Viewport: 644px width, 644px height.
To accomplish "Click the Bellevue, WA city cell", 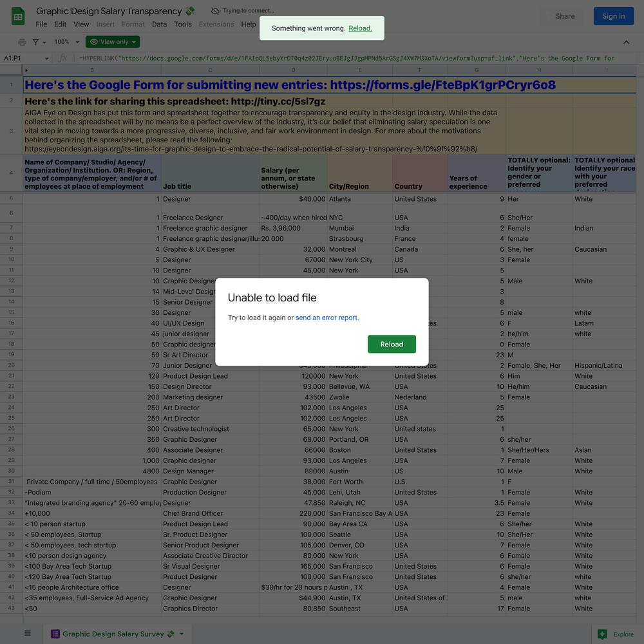I will click(x=360, y=386).
